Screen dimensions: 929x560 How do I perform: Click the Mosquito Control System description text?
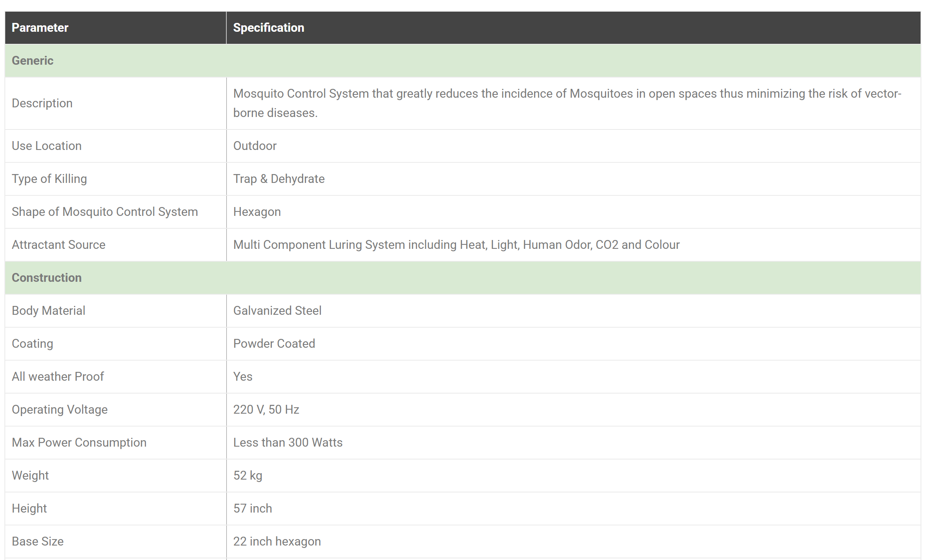[x=567, y=103]
